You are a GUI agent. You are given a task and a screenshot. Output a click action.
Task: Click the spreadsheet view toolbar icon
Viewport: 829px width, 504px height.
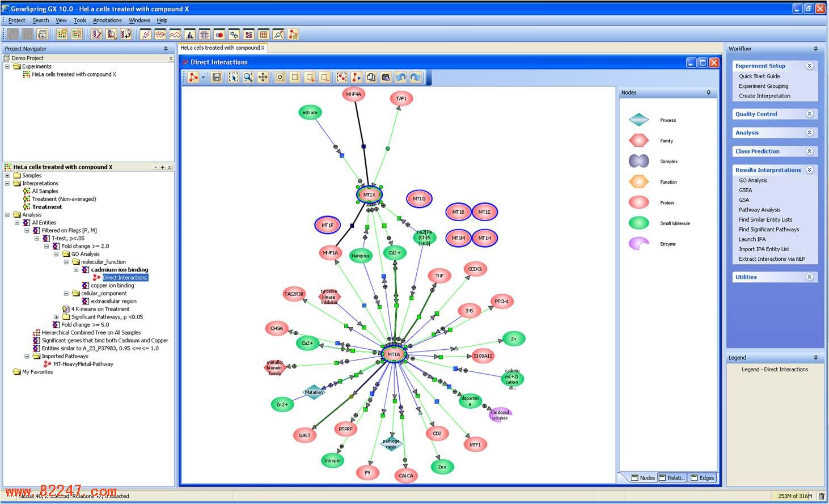tap(264, 35)
